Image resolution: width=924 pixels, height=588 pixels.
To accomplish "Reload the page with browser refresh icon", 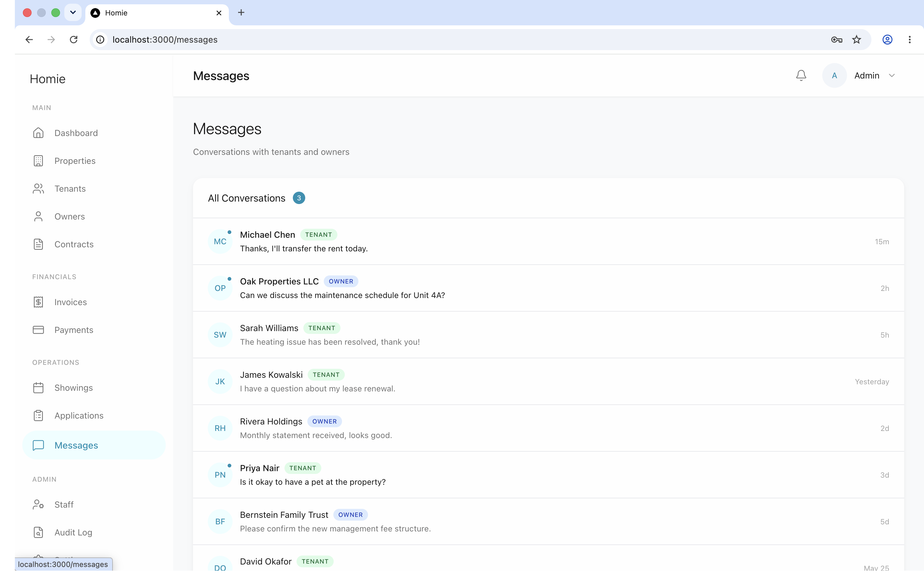I will pos(74,40).
